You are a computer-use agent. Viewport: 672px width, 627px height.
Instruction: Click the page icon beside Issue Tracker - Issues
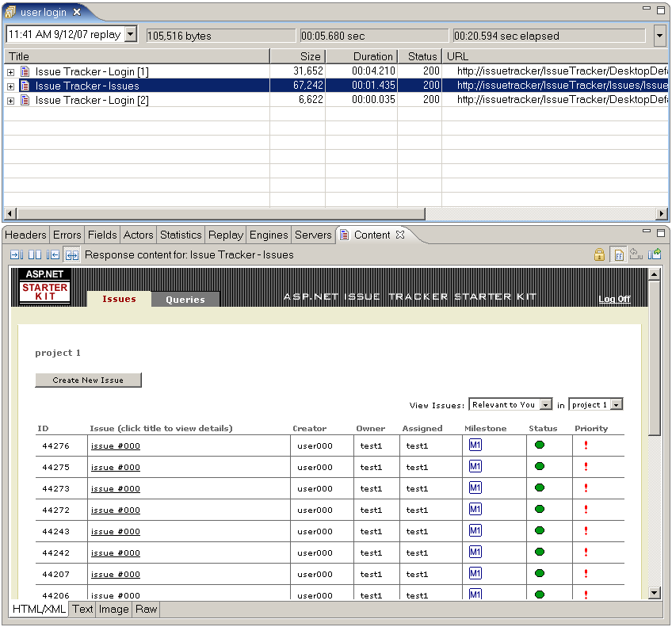click(25, 86)
